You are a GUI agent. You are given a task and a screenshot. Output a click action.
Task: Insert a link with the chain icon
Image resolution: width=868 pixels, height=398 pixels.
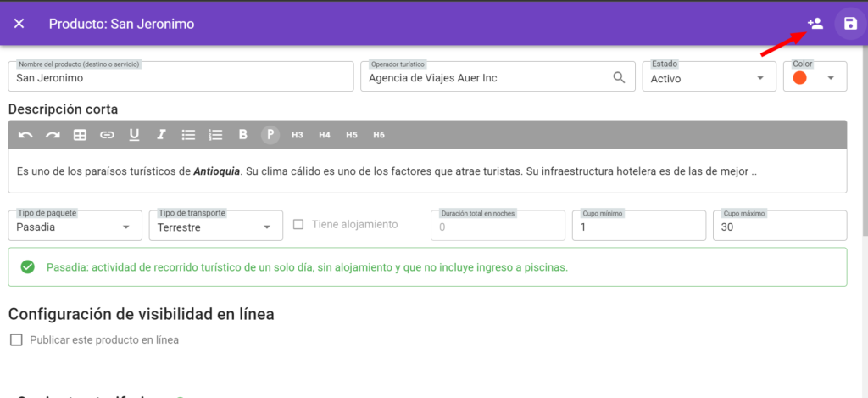pos(107,135)
